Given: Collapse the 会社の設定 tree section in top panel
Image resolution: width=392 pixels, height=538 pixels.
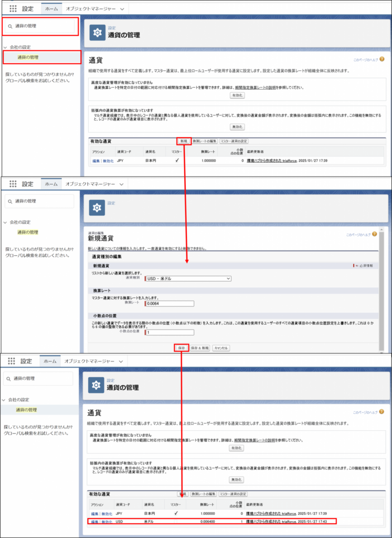Looking at the screenshot, I should (5, 47).
